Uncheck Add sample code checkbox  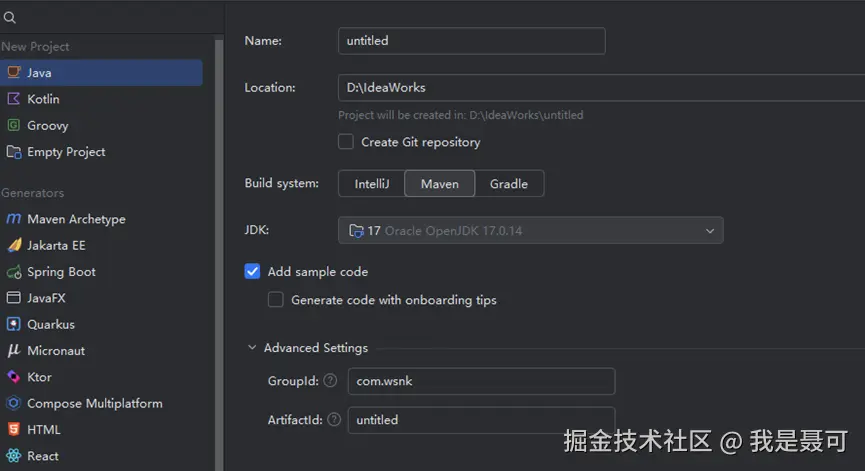[253, 271]
